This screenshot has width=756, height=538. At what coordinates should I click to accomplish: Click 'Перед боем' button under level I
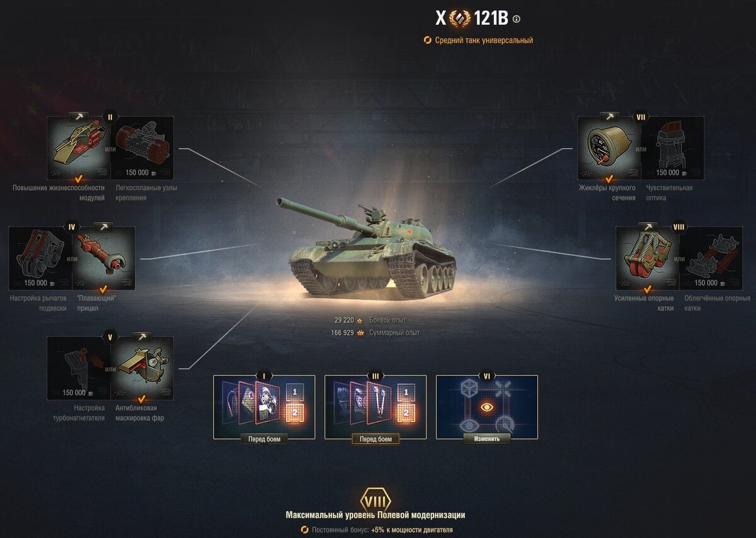click(264, 439)
